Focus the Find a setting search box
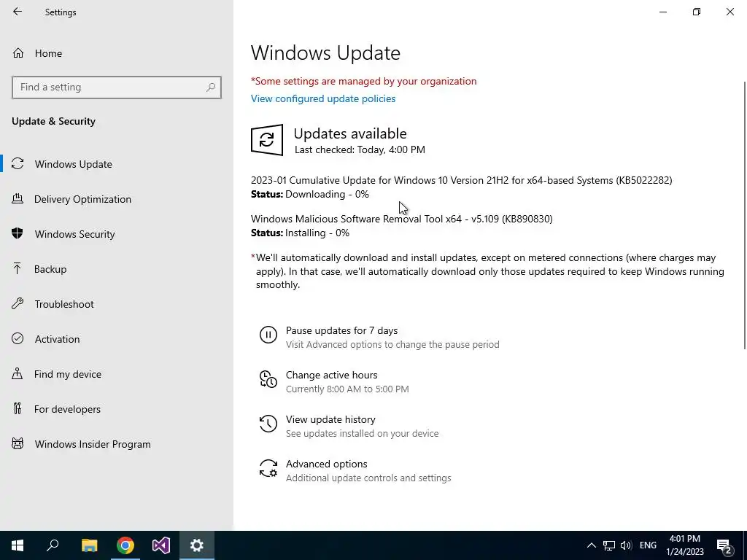The image size is (747, 560). tap(116, 87)
